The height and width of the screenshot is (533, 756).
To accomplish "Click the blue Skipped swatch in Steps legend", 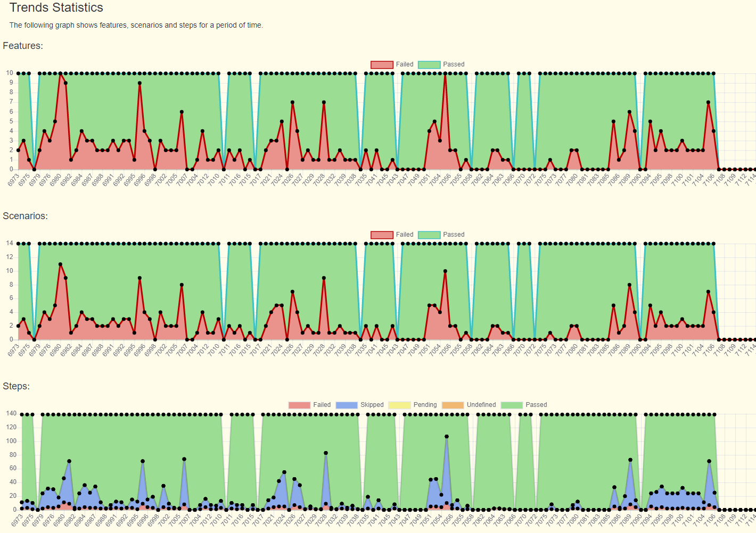I will pyautogui.click(x=347, y=405).
